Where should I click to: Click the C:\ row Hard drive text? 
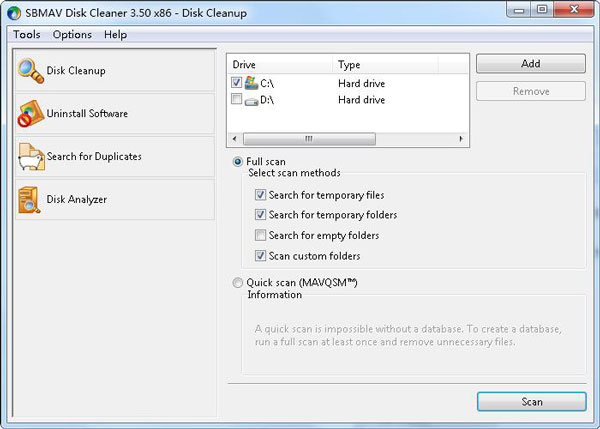click(362, 83)
